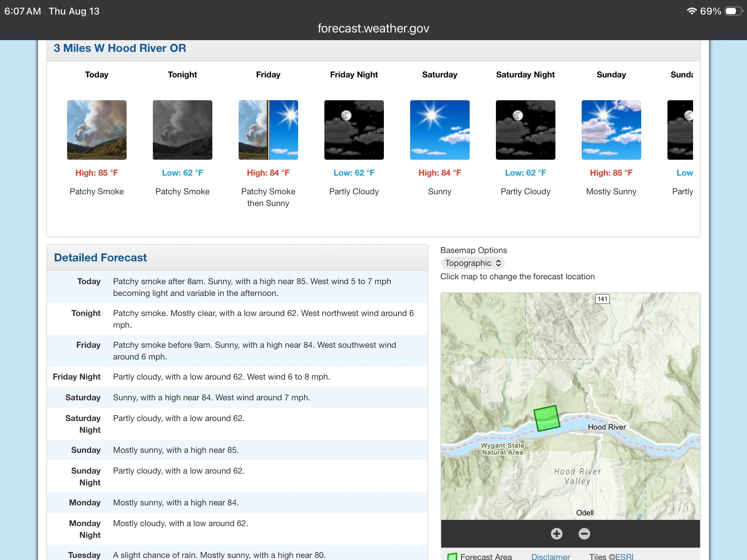Open the Topographic basemap dropdown

tap(473, 263)
